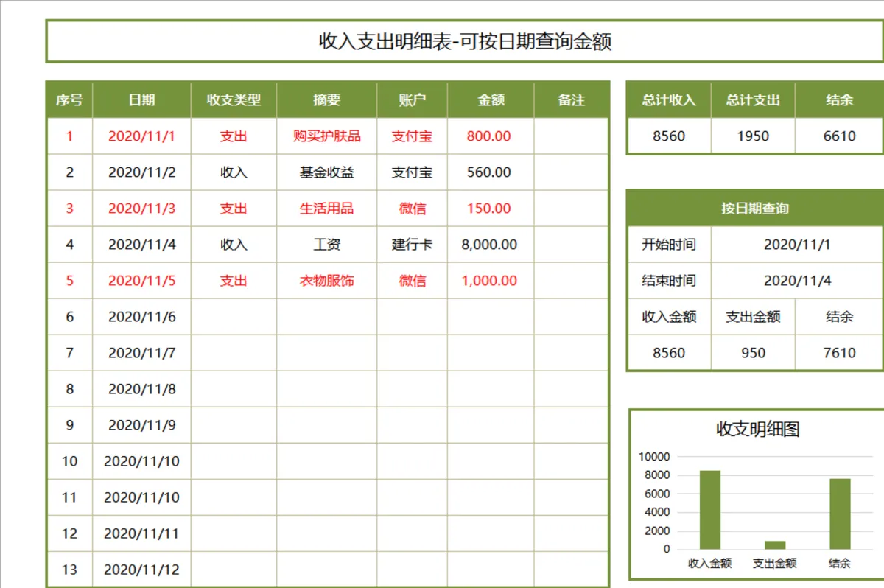Click 收入 type cell in 基金收益 row
The height and width of the screenshot is (588, 884).
coord(234,172)
